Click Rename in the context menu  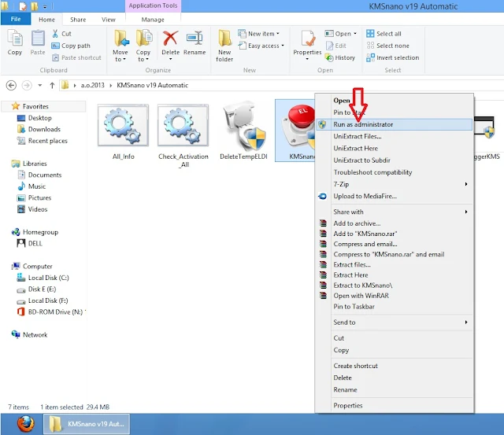(345, 389)
